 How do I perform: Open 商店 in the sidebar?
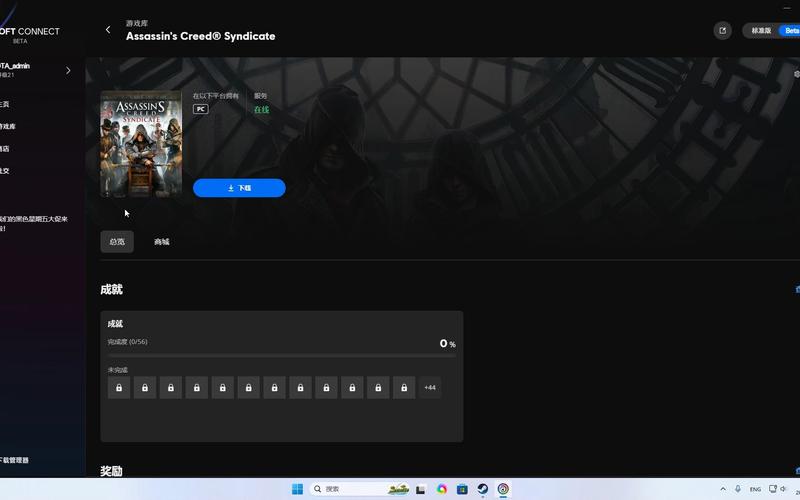click(5, 149)
